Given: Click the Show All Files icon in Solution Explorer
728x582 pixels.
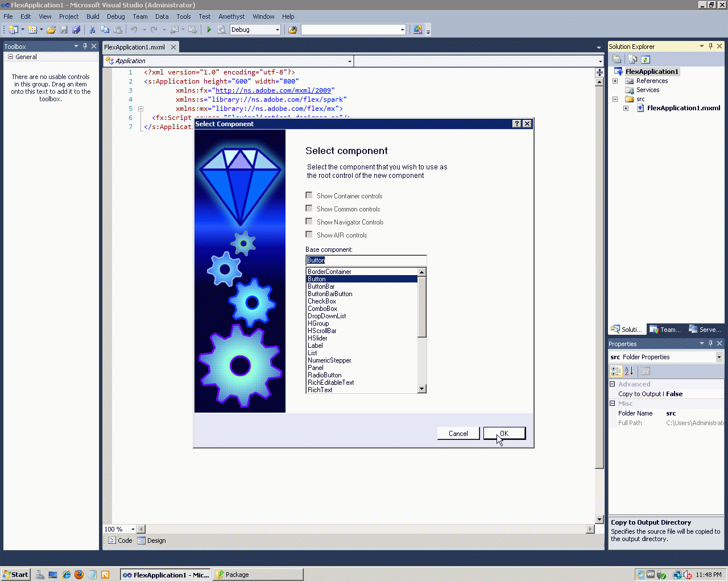Looking at the screenshot, I should tap(633, 59).
